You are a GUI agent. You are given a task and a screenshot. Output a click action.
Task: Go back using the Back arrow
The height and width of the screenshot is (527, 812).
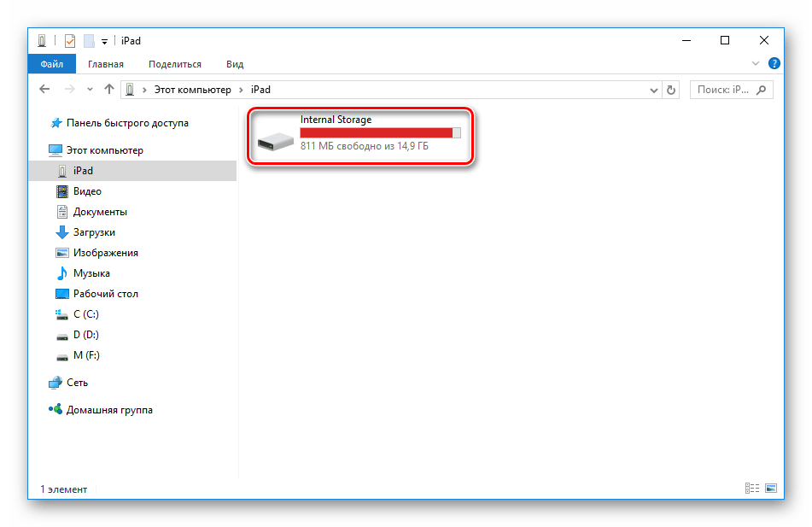pyautogui.click(x=45, y=90)
